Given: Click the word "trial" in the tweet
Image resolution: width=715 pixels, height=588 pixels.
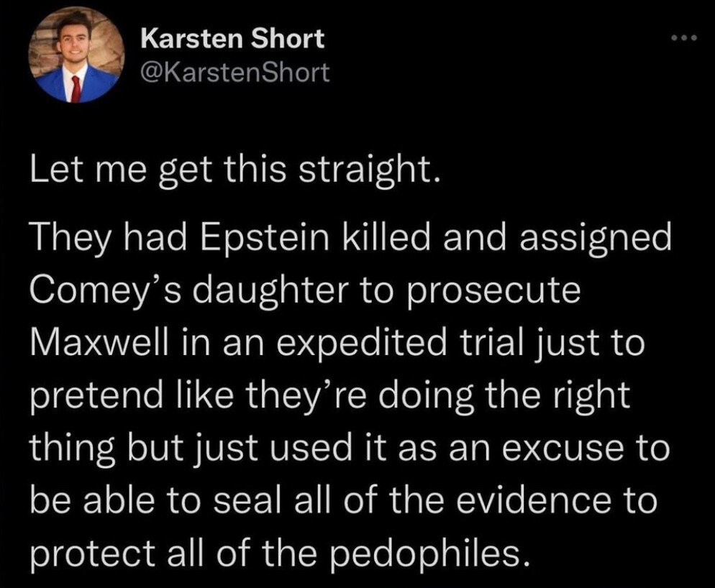Looking at the screenshot, I should (493, 343).
